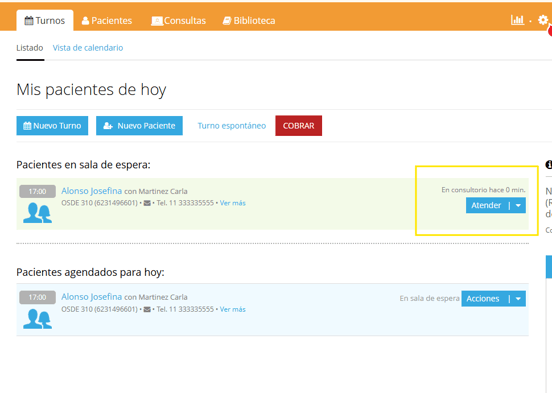
Task: Click the Turno espontáneo link
Action: tap(232, 126)
